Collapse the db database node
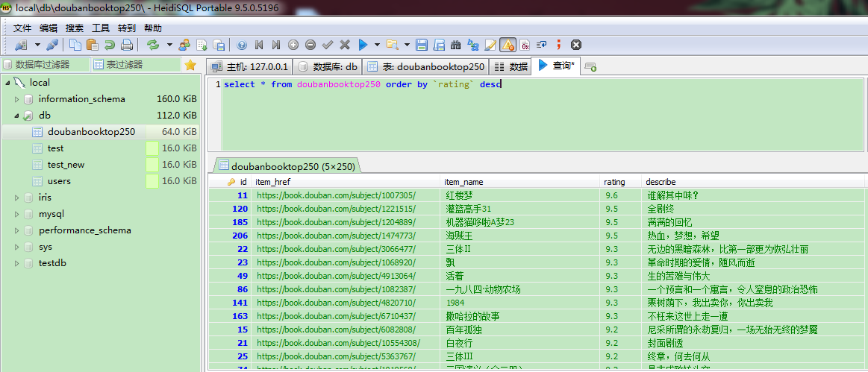Screen dimensions: 868x372 tap(16, 116)
